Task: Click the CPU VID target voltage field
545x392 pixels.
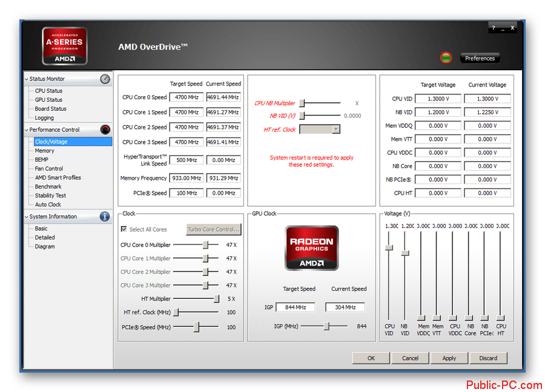Action: point(438,99)
